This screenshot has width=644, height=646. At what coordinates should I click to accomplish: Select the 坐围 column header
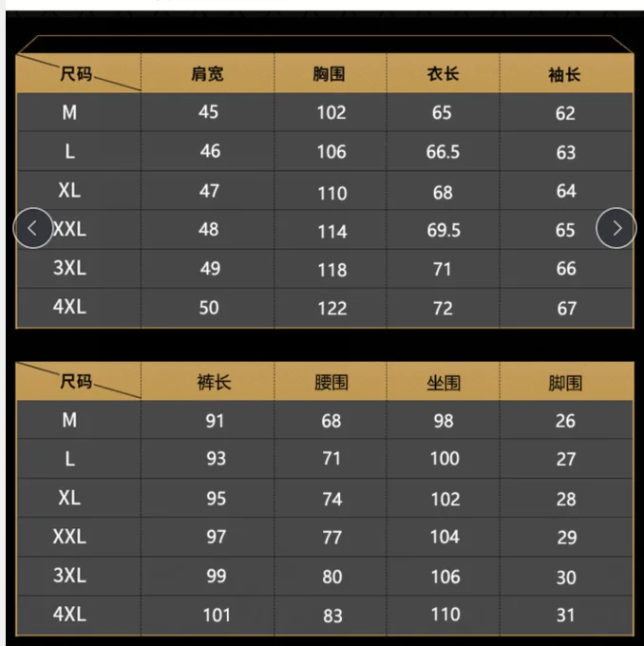tap(444, 383)
